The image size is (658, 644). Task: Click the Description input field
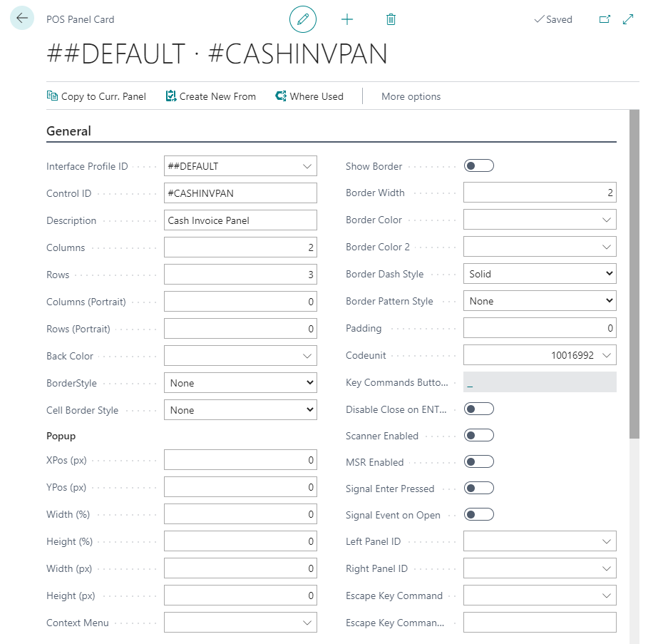240,220
